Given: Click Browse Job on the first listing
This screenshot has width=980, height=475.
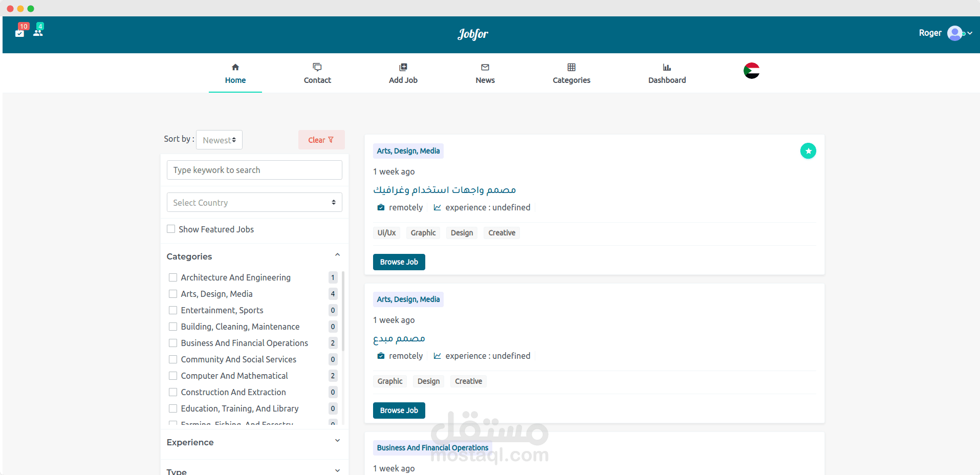Looking at the screenshot, I should coord(399,262).
